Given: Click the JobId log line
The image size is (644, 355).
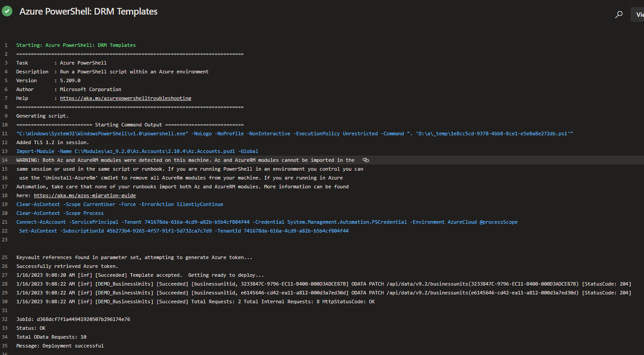Looking at the screenshot, I should tap(73, 319).
